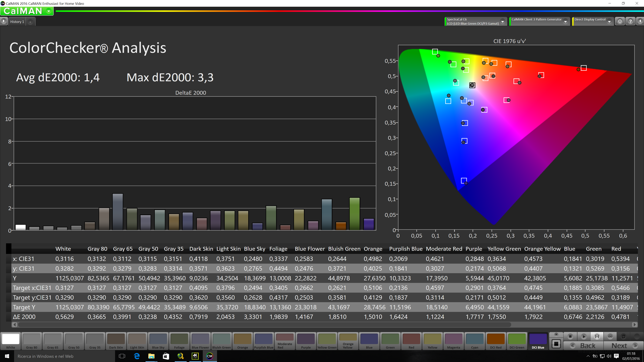Select the DCI Green swatch

point(517,341)
